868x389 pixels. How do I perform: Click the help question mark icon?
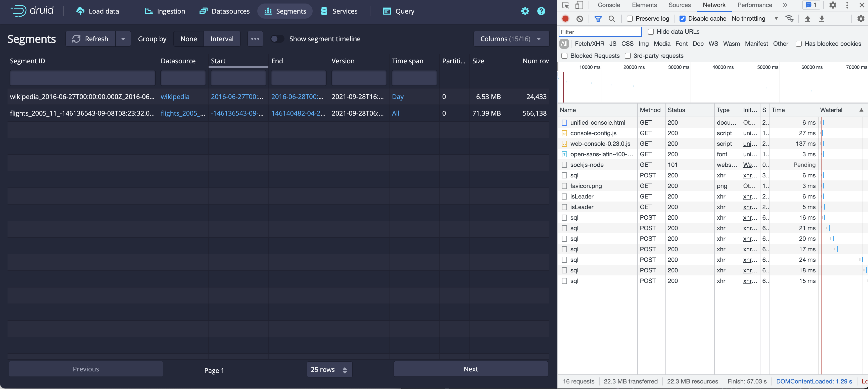(x=541, y=11)
